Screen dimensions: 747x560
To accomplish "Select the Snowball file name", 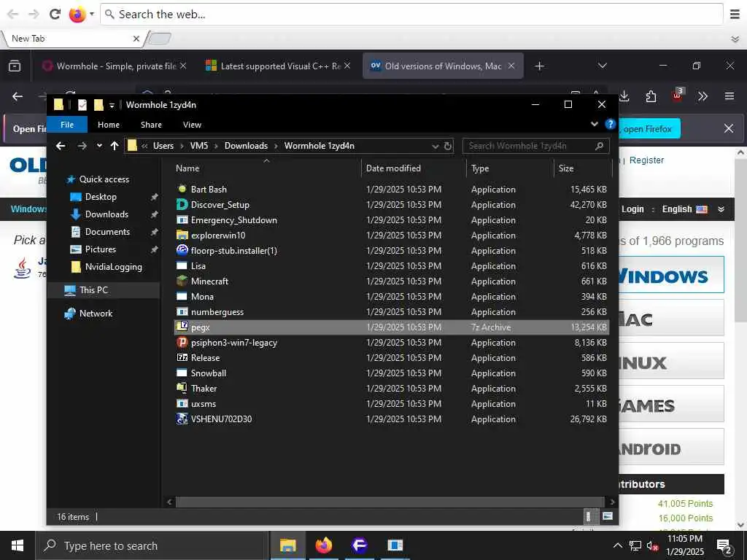I will coord(209,373).
